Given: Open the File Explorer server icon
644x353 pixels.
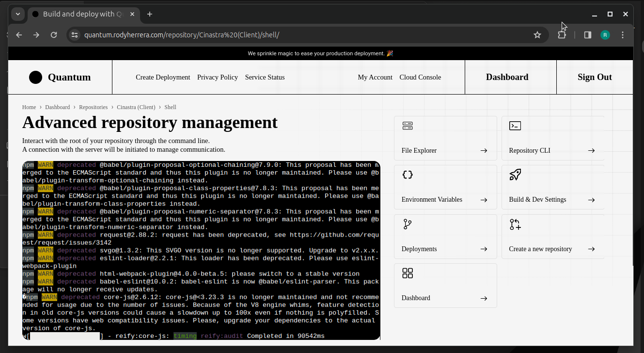Looking at the screenshot, I should (x=408, y=126).
